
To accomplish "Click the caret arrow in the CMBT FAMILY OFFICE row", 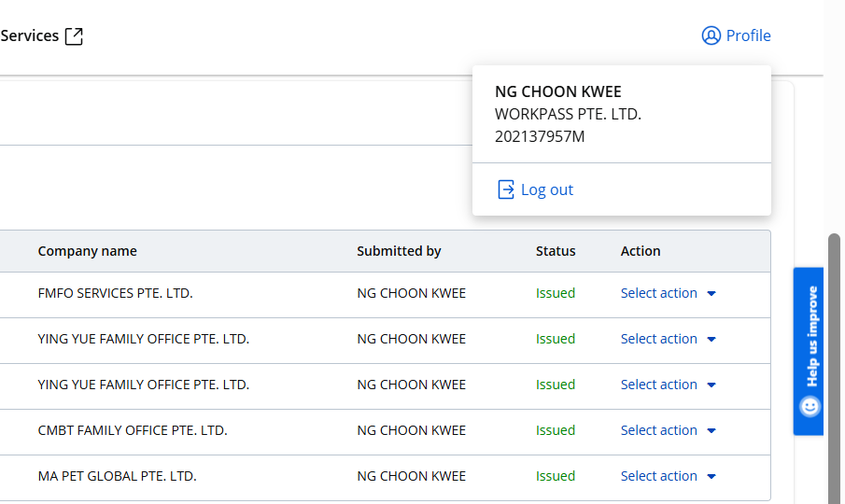I will click(711, 431).
